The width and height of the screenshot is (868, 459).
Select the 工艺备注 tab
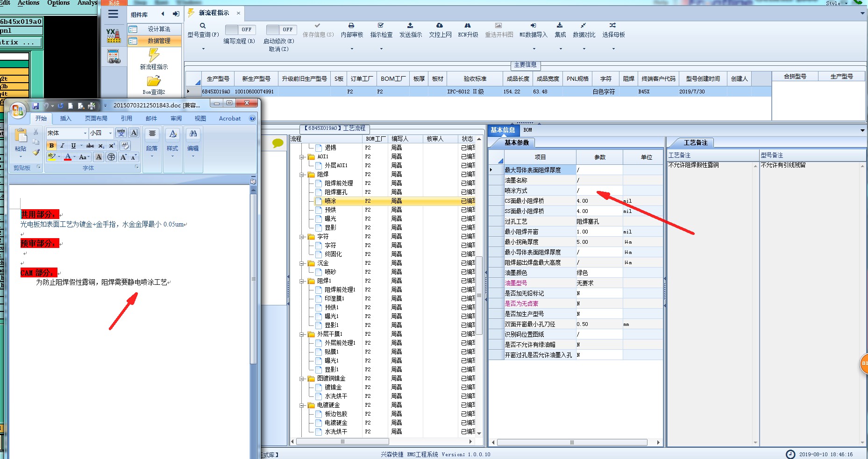(695, 143)
